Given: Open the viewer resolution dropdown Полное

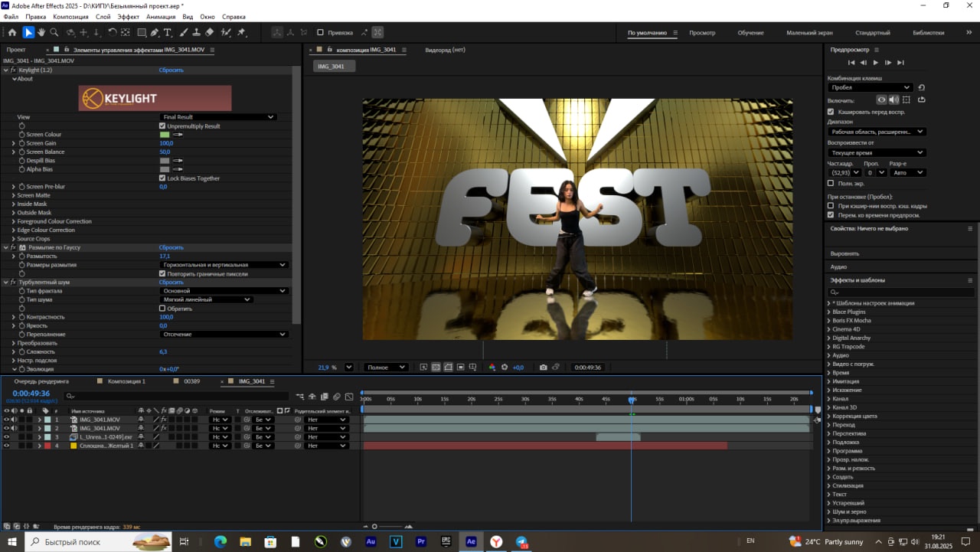Looking at the screenshot, I should (x=385, y=367).
